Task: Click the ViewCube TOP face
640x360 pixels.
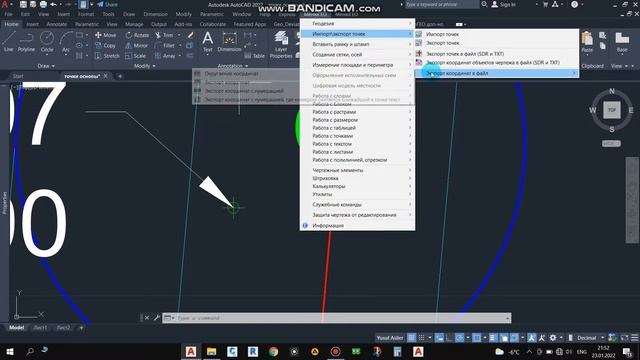Action: pyautogui.click(x=611, y=110)
